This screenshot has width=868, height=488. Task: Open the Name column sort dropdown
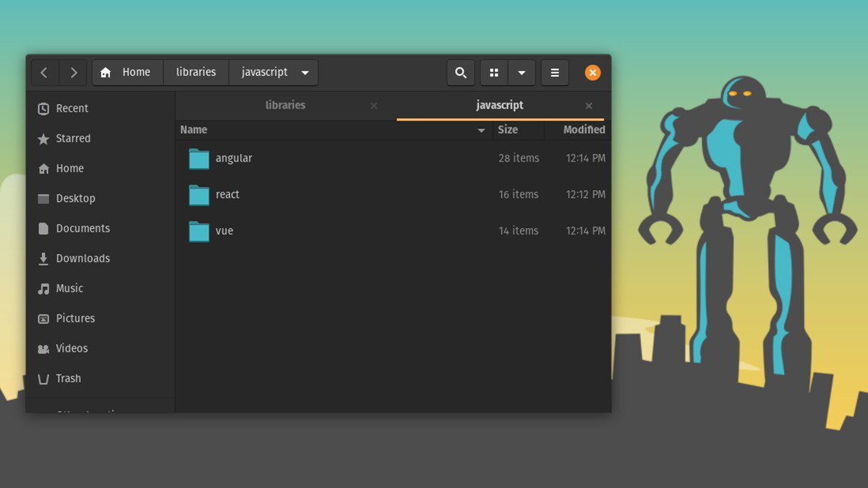pos(481,130)
